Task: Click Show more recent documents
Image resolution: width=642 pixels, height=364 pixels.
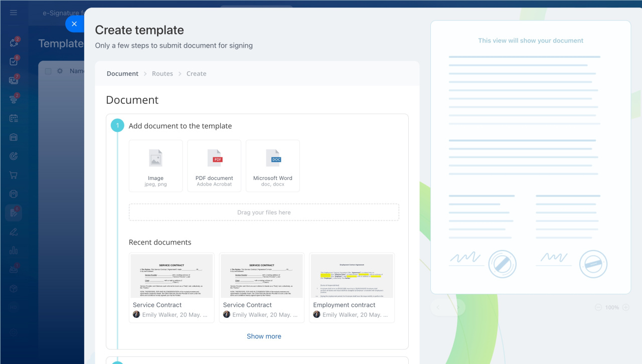Action: 264,336
